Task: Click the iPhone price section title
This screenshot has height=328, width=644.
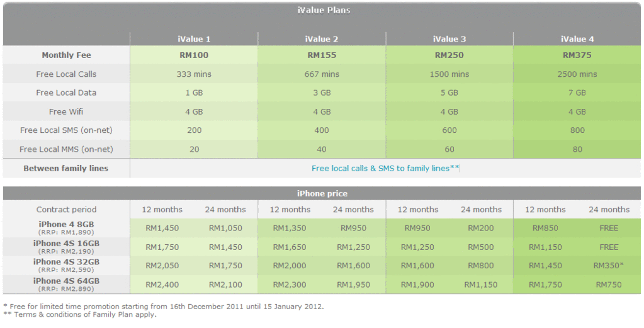Action: pos(322,193)
